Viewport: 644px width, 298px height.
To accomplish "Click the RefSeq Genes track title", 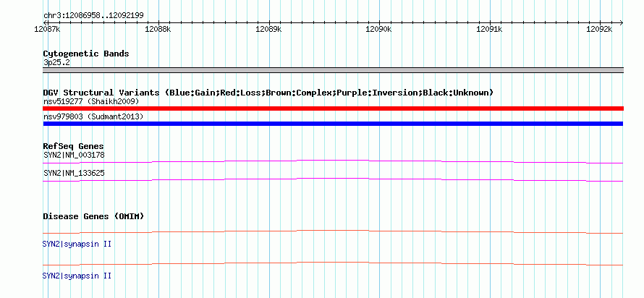I will click(x=74, y=146).
